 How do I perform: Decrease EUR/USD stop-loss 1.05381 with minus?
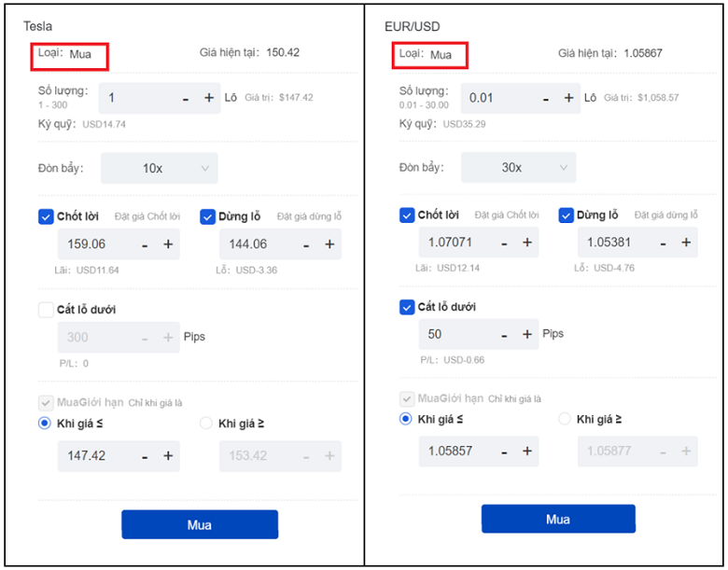[x=663, y=243]
